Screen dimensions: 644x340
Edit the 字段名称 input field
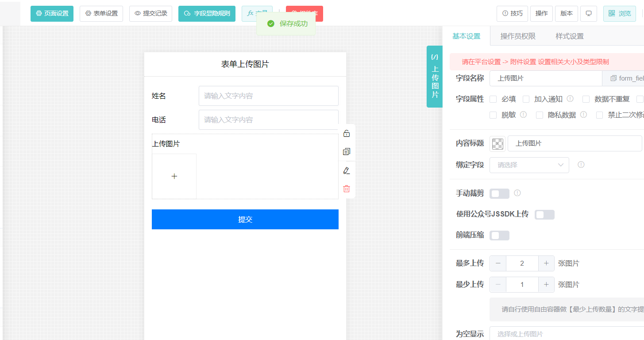(546, 78)
